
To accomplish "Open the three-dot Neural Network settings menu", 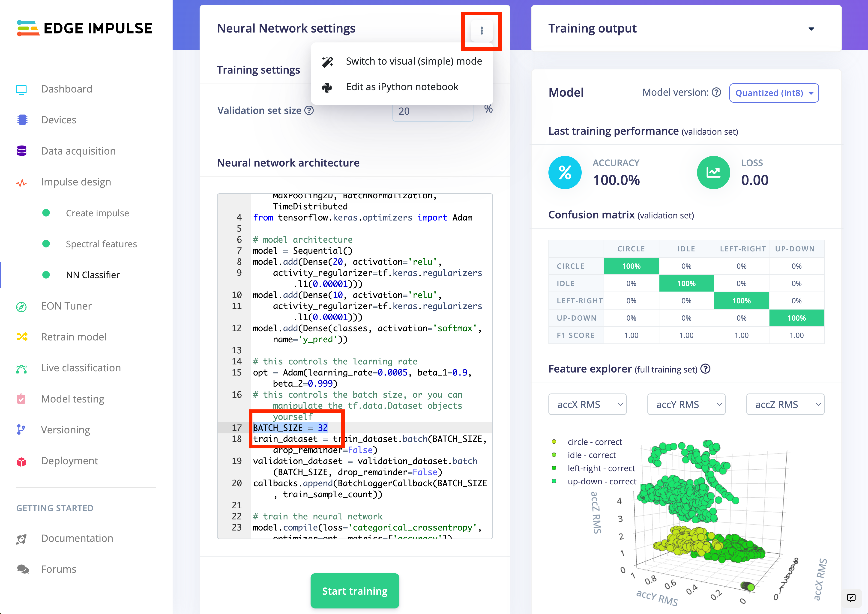I will (x=482, y=31).
